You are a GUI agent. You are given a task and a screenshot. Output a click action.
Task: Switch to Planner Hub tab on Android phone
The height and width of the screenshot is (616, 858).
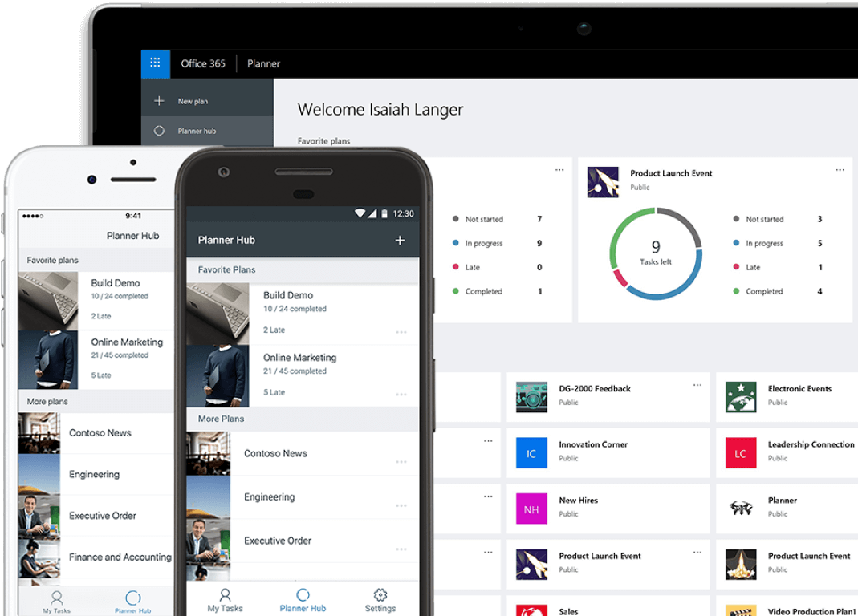coord(303,600)
